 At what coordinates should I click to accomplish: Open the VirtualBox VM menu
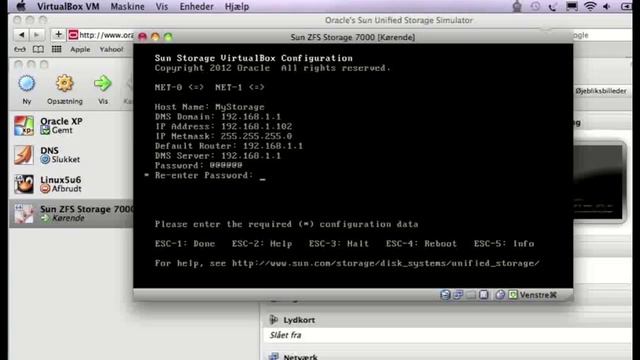68,7
